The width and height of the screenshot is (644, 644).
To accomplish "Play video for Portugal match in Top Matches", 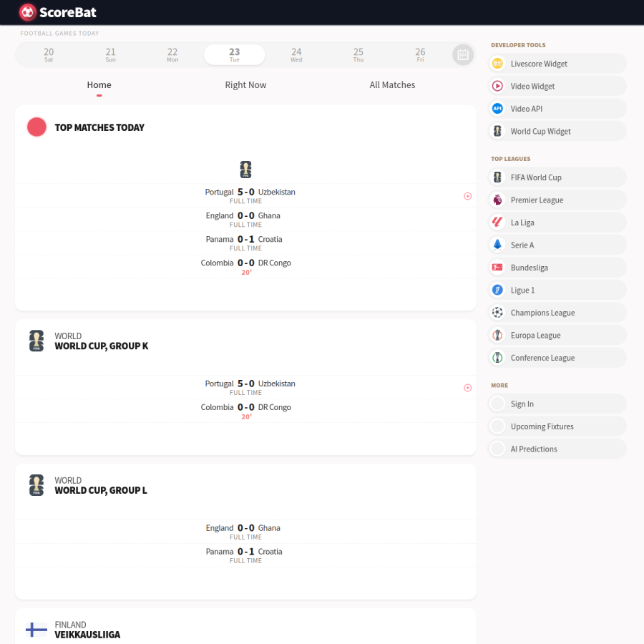I will (467, 196).
